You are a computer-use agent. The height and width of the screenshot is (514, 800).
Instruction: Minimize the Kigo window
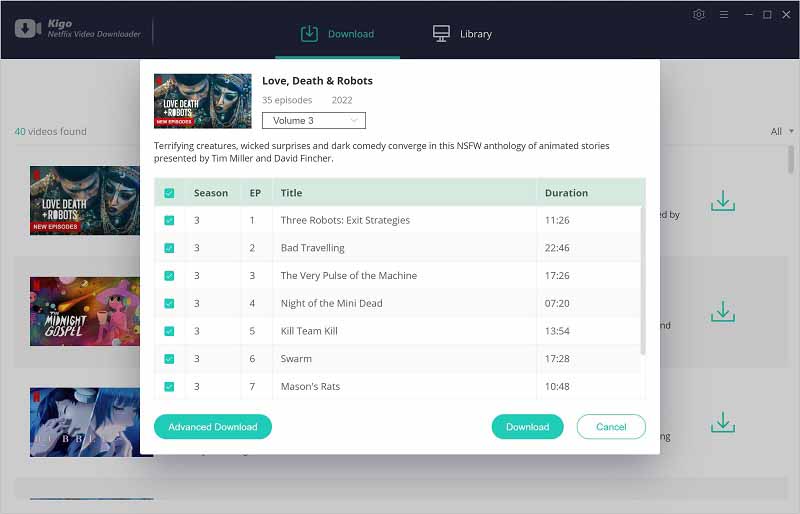point(748,15)
